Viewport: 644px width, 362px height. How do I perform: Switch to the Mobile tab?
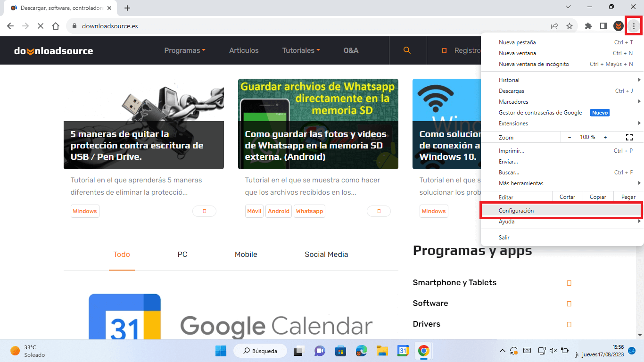click(x=246, y=255)
